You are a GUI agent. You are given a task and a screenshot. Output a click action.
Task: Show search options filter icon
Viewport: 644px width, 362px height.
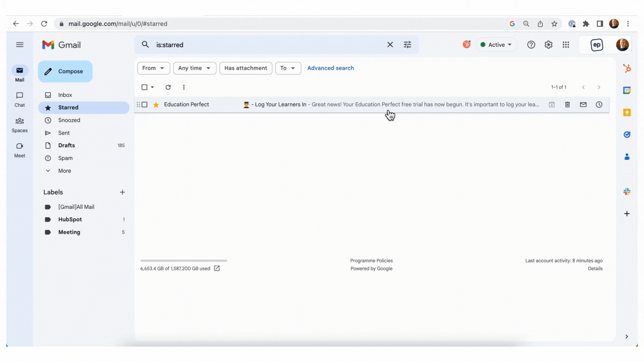[x=408, y=45]
